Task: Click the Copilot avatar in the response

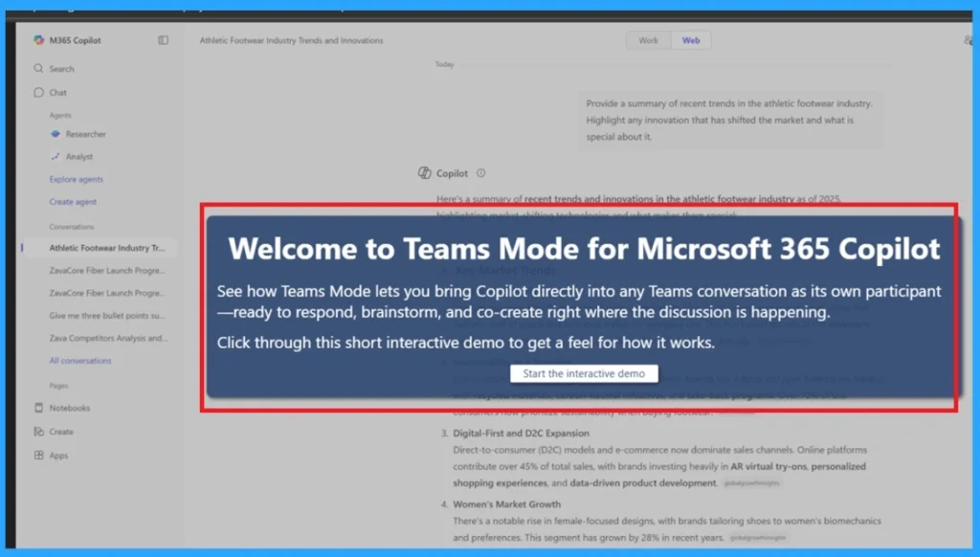Action: tap(423, 172)
